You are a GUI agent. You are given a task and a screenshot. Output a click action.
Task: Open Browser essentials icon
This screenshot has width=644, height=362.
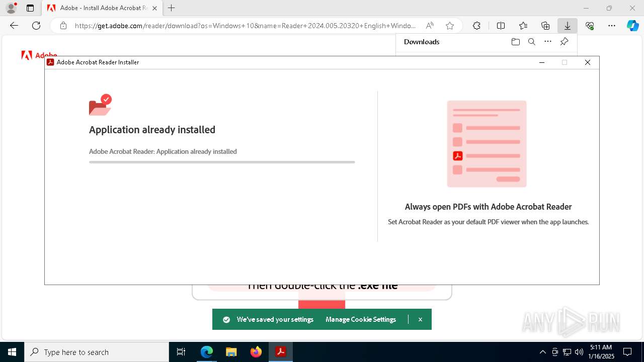pyautogui.click(x=590, y=26)
